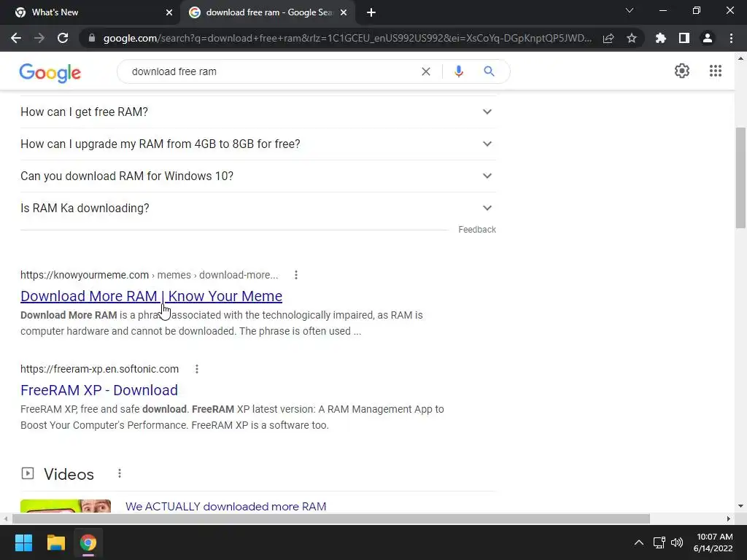Open the Windows Start menu
This screenshot has height=560, width=747.
pyautogui.click(x=23, y=542)
